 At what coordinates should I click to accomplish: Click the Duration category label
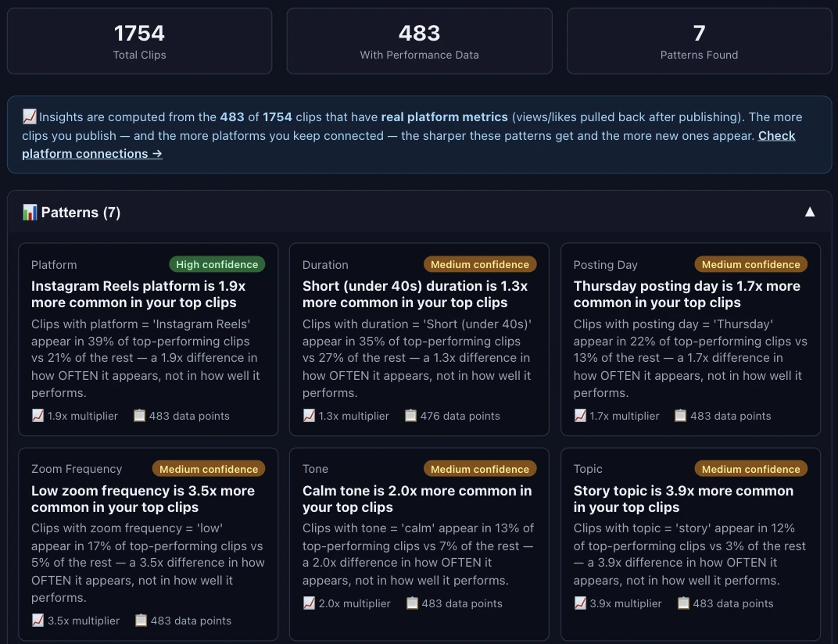325,264
